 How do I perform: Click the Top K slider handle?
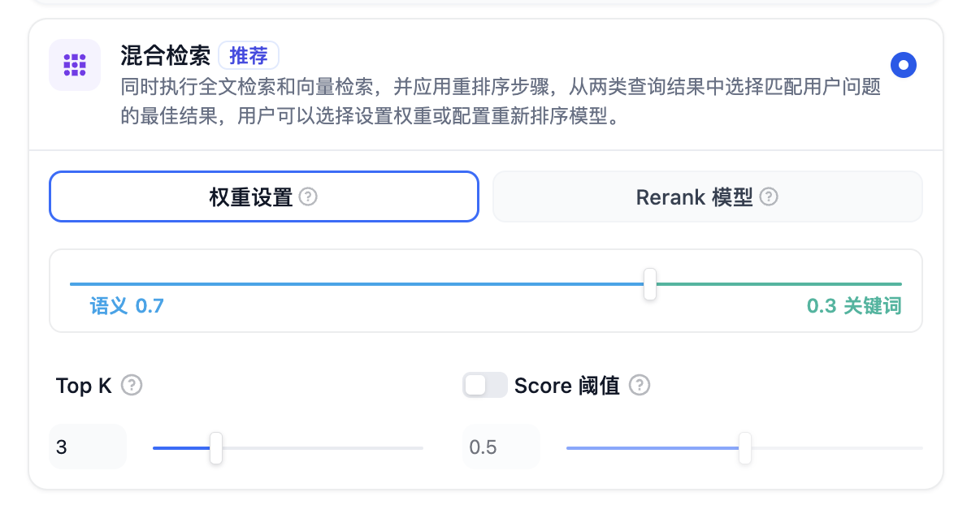[x=216, y=447]
